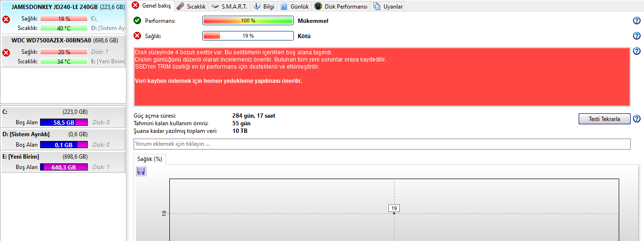Image resolution: width=644 pixels, height=241 pixels.
Task: Click the Kötü health rating text
Action: pos(304,36)
